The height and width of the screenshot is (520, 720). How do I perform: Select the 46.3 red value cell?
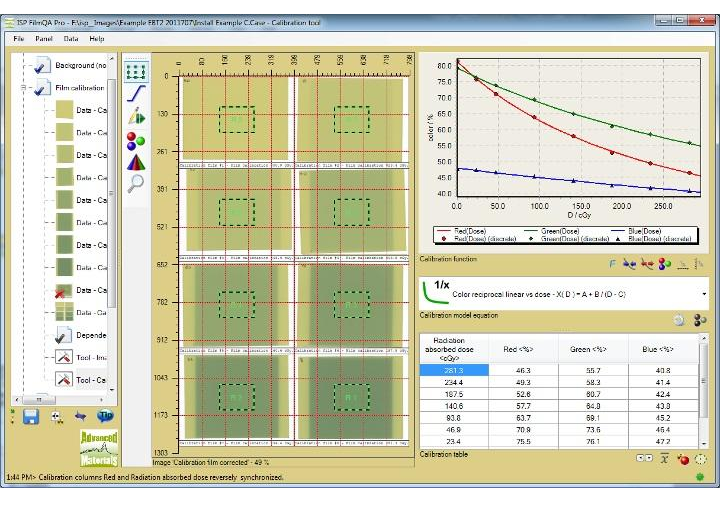[x=523, y=370]
